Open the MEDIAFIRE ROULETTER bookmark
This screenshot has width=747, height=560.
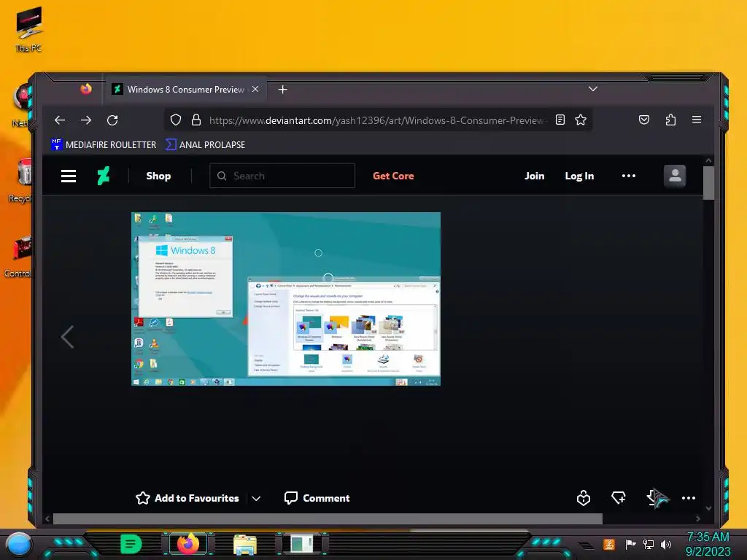[104, 145]
